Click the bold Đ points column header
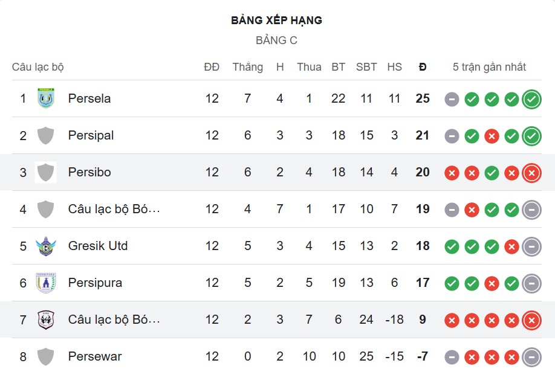 423,67
